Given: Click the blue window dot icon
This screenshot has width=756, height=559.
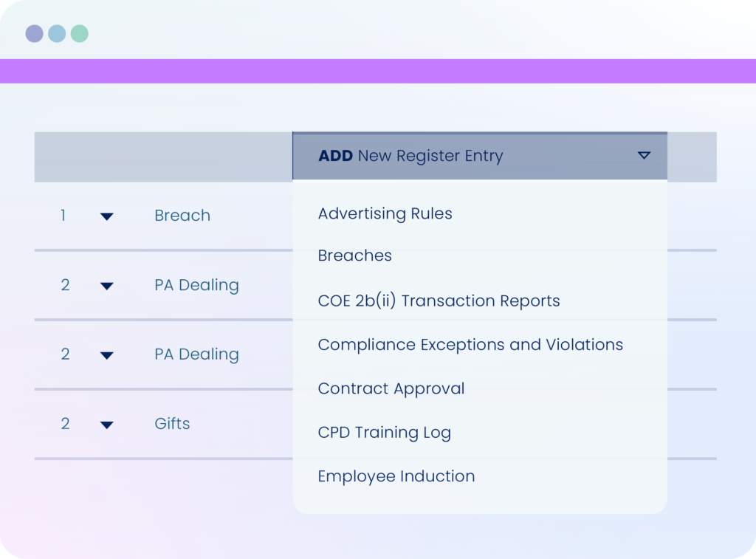Looking at the screenshot, I should (57, 33).
